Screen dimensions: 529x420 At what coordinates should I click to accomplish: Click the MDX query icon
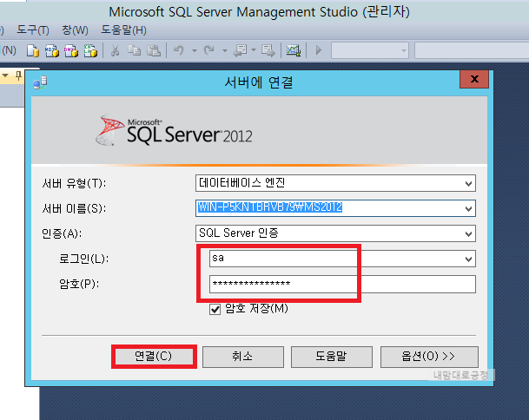pos(52,51)
